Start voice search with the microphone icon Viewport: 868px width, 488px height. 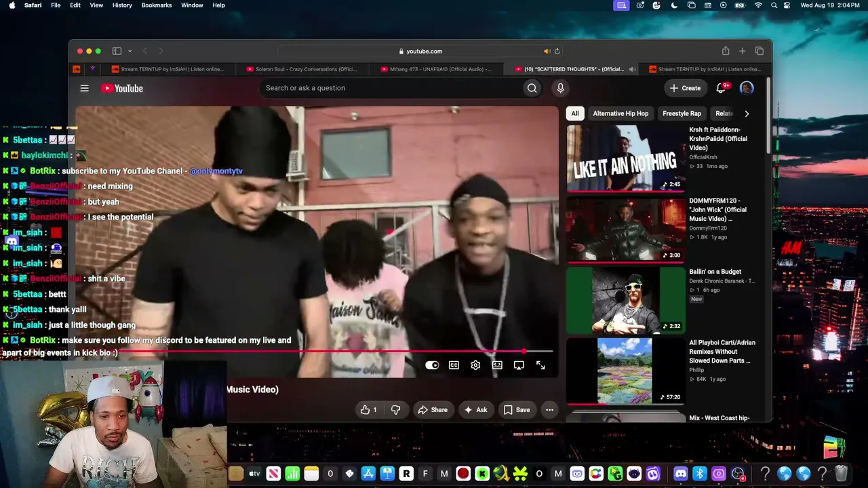pyautogui.click(x=560, y=88)
